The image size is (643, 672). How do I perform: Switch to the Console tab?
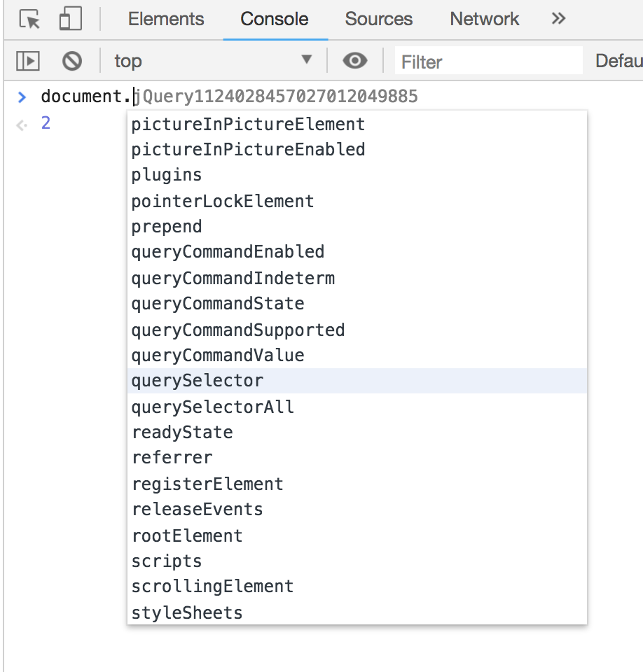click(275, 19)
